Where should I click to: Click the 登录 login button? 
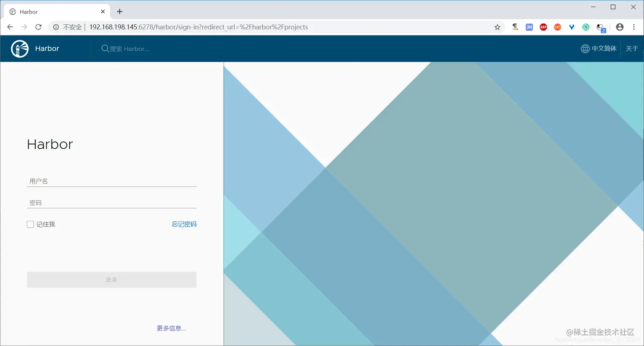tap(112, 280)
